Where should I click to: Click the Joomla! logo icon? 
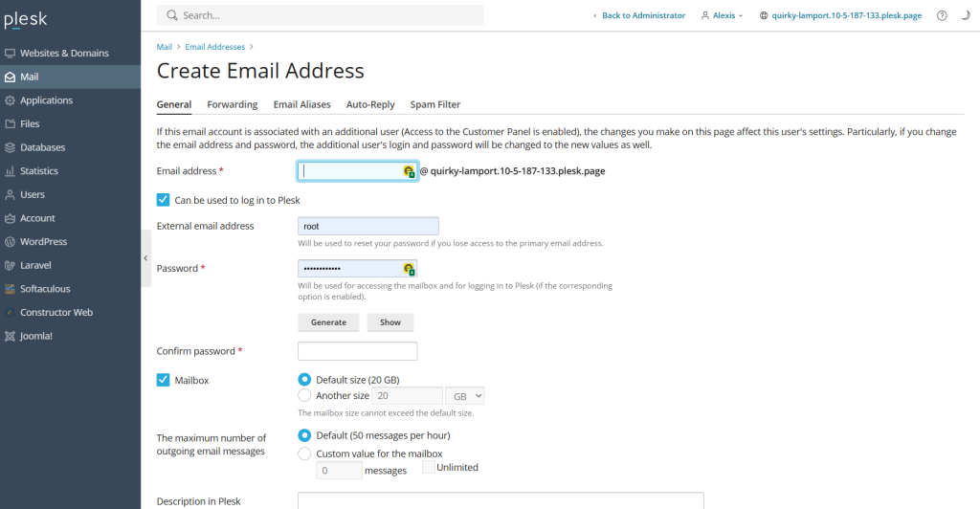(10, 336)
